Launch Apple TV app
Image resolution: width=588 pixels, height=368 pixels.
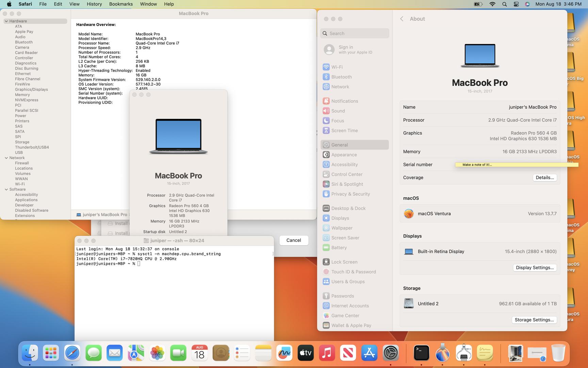[306, 353]
